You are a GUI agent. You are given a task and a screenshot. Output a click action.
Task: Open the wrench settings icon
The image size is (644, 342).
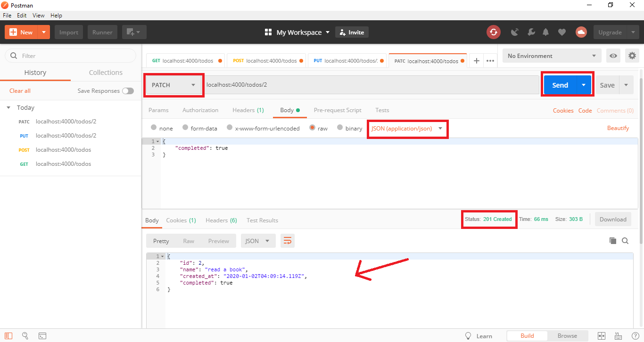coord(531,32)
